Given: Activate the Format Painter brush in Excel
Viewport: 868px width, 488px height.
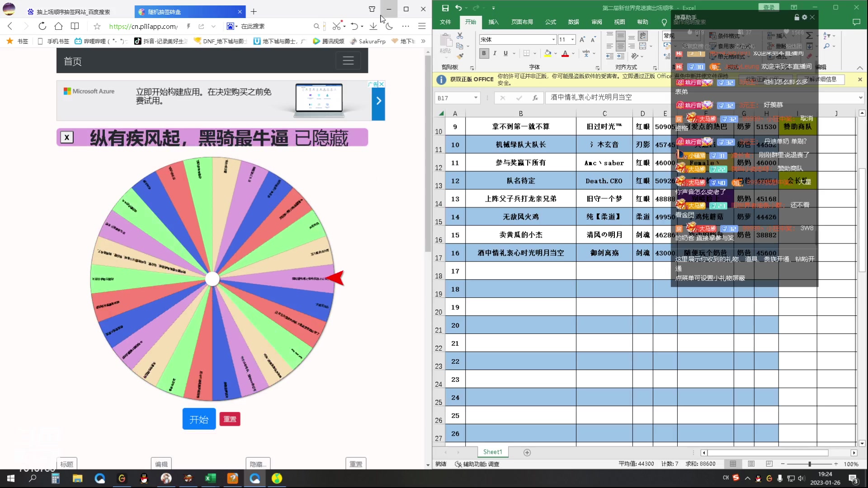Looking at the screenshot, I should pyautogui.click(x=460, y=56).
